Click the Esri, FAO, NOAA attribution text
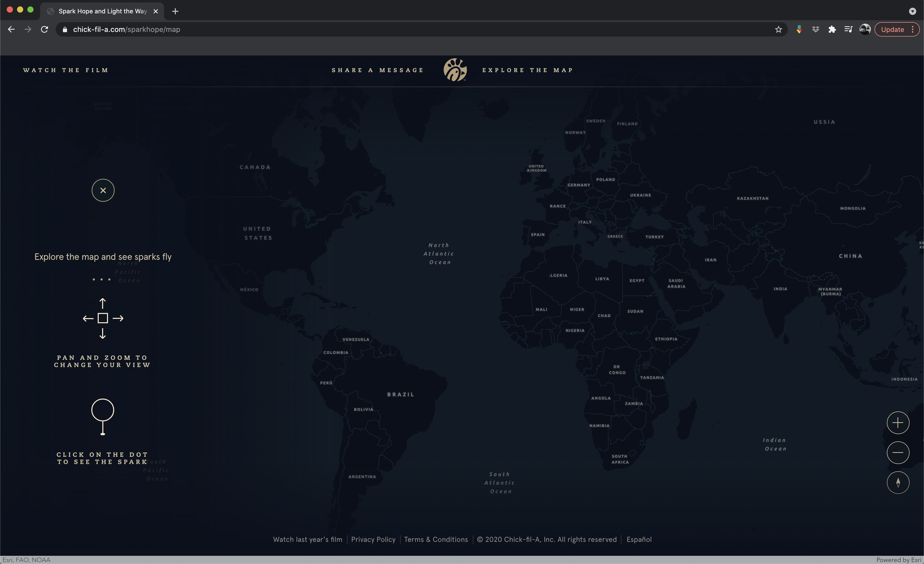This screenshot has width=924, height=564. (x=26, y=560)
